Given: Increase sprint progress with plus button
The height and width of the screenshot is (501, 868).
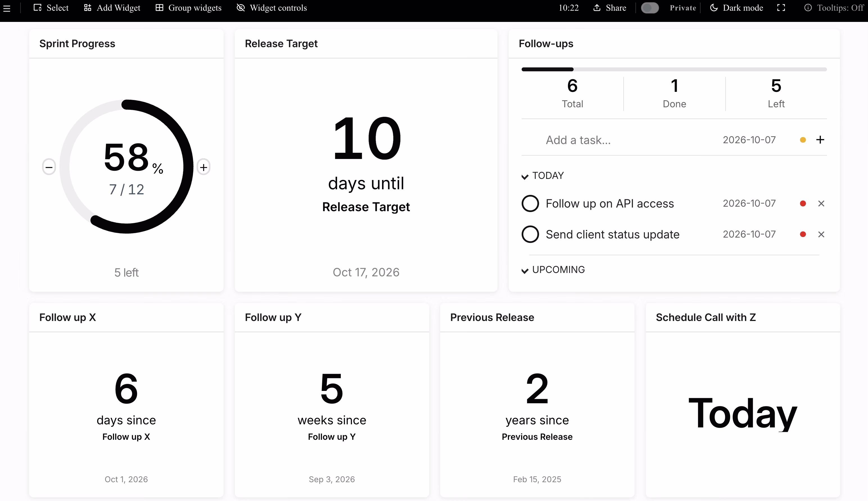Looking at the screenshot, I should 203,167.
